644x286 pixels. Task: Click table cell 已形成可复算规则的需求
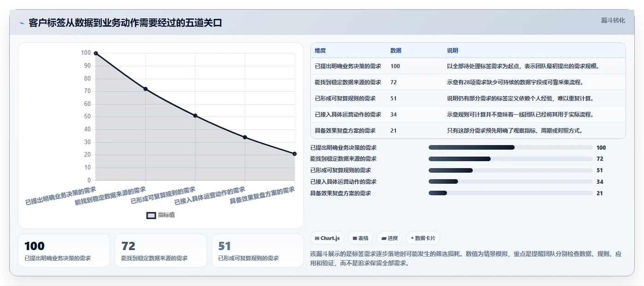(x=345, y=99)
